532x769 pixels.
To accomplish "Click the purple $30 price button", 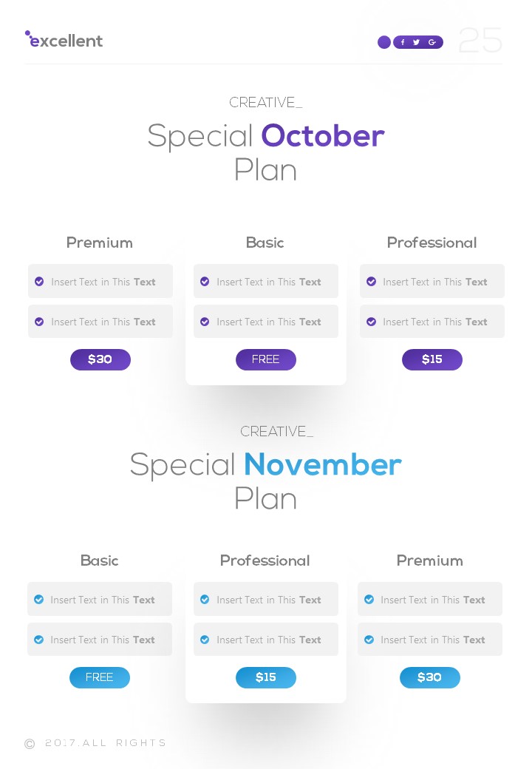I will pos(100,360).
